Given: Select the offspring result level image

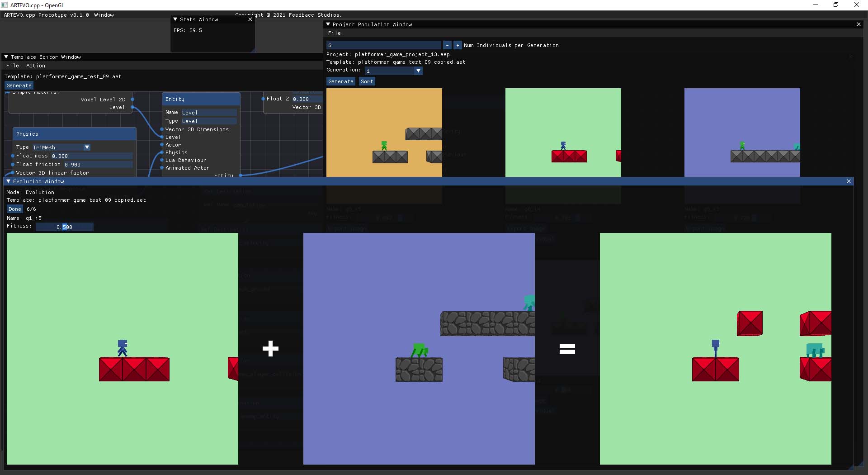Looking at the screenshot, I should [716, 349].
